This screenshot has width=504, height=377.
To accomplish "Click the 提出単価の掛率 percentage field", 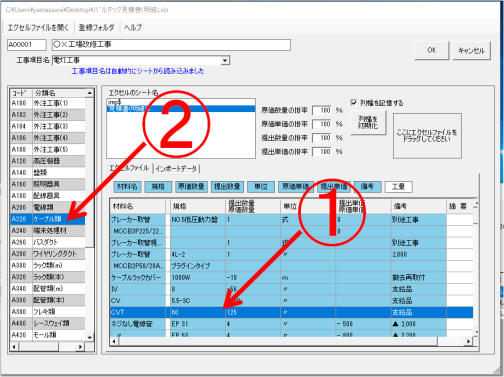I will click(x=322, y=152).
